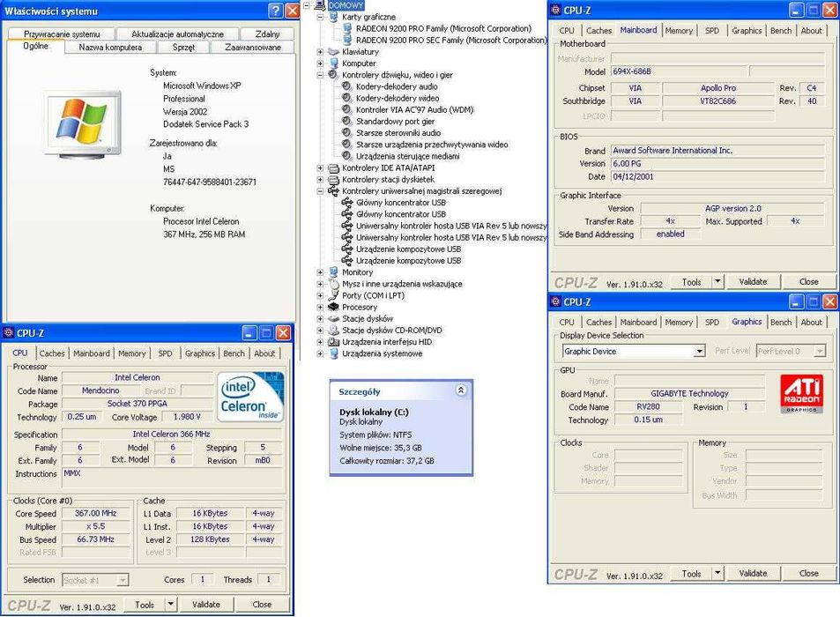Click Tools button in Graphics CPU-Z window
The height and width of the screenshot is (617, 840).
tap(691, 573)
